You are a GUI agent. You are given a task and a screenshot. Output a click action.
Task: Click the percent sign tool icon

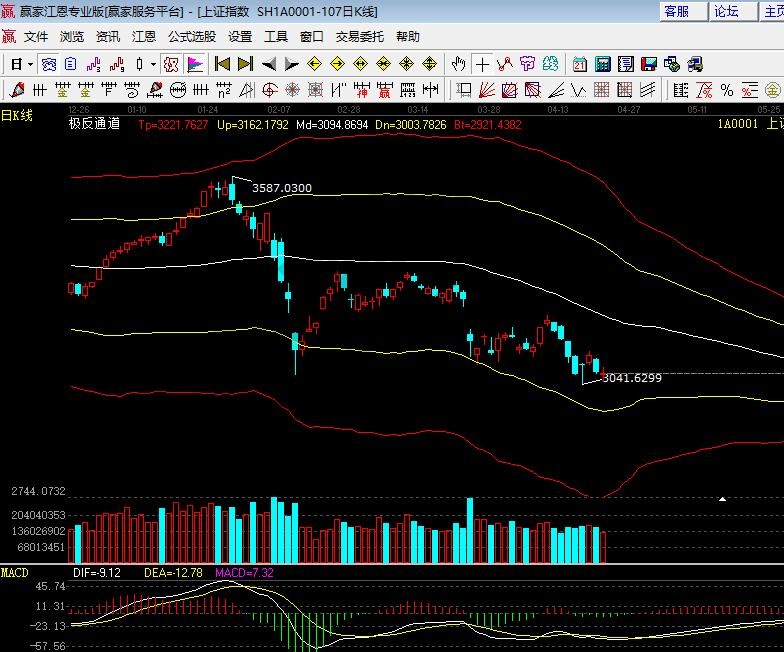(727, 90)
